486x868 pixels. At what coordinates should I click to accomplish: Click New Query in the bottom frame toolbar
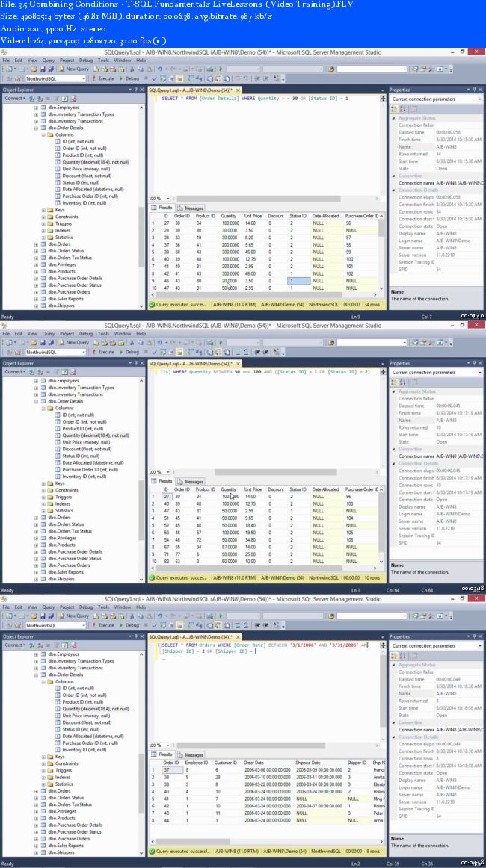[x=75, y=616]
